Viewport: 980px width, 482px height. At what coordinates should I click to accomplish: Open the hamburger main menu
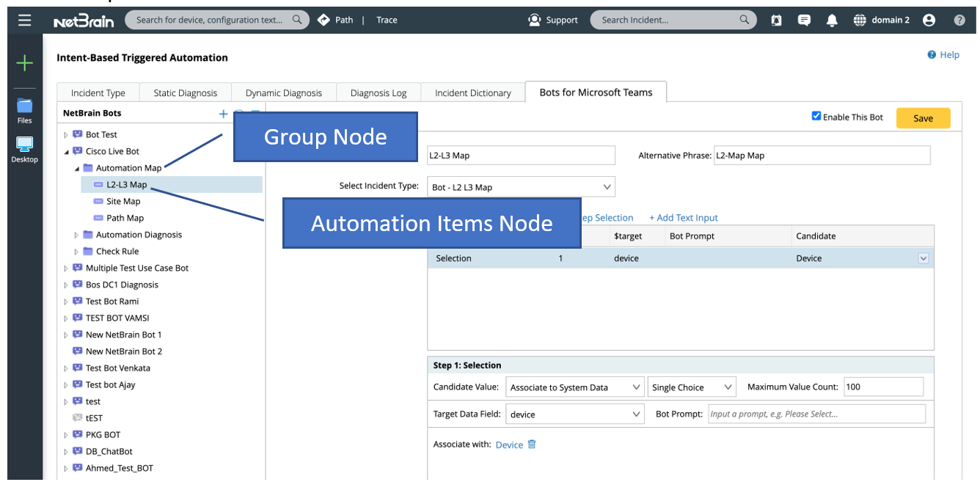25,20
